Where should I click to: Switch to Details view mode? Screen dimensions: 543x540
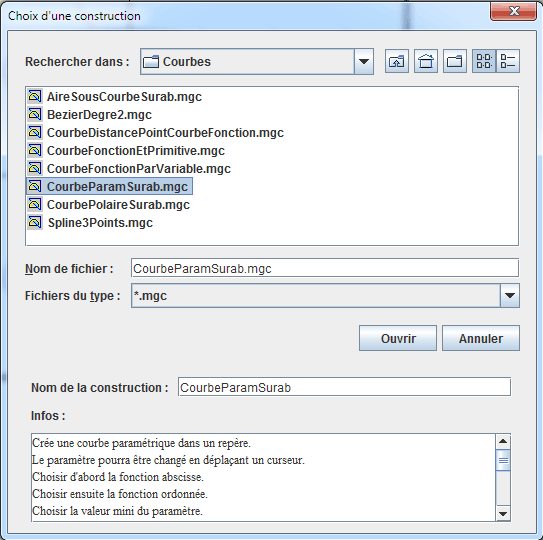(x=508, y=61)
